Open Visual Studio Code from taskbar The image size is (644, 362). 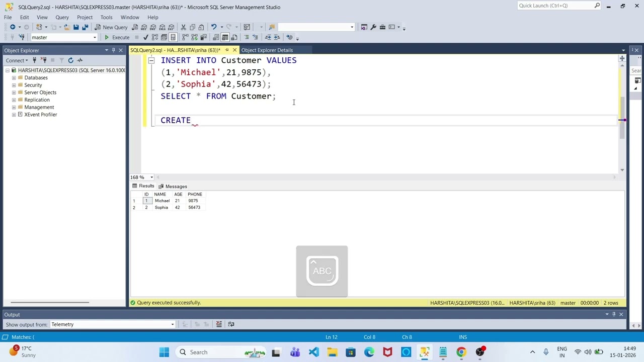coord(313,352)
